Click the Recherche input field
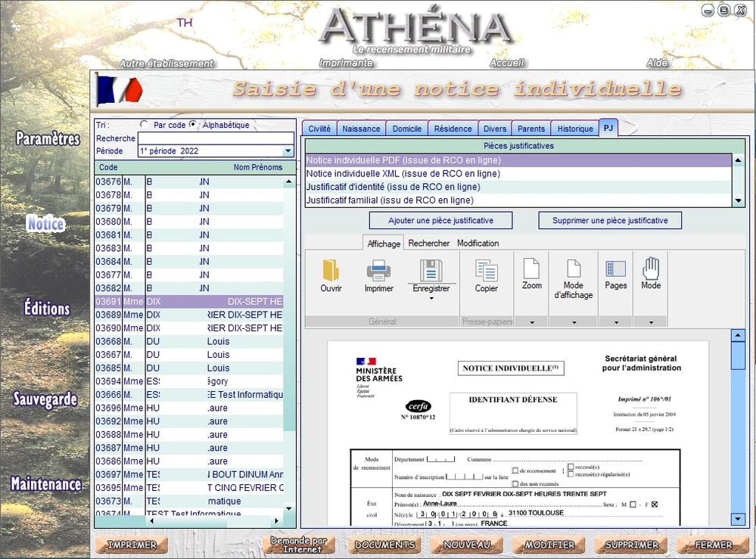 [x=215, y=138]
